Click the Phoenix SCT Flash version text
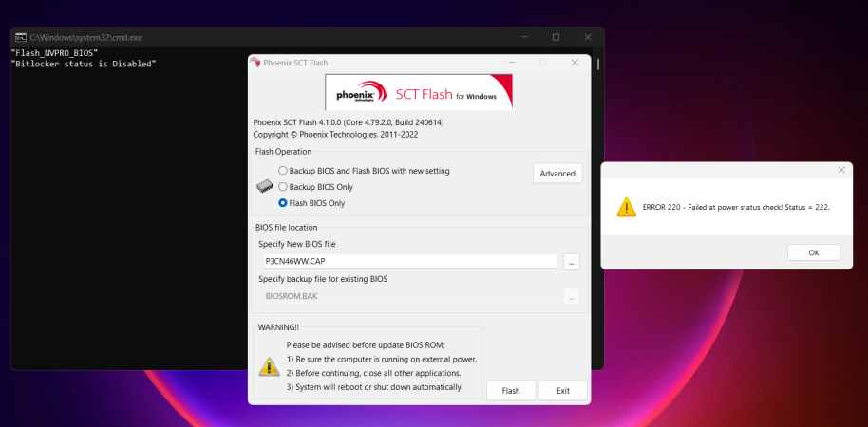Viewport: 868px width, 427px height. coord(349,122)
